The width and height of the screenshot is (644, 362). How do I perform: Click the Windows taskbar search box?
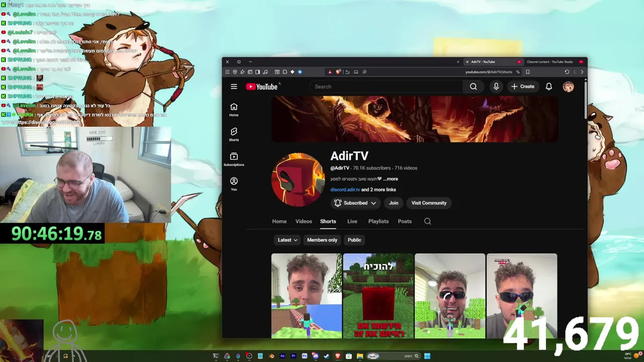coord(393,356)
